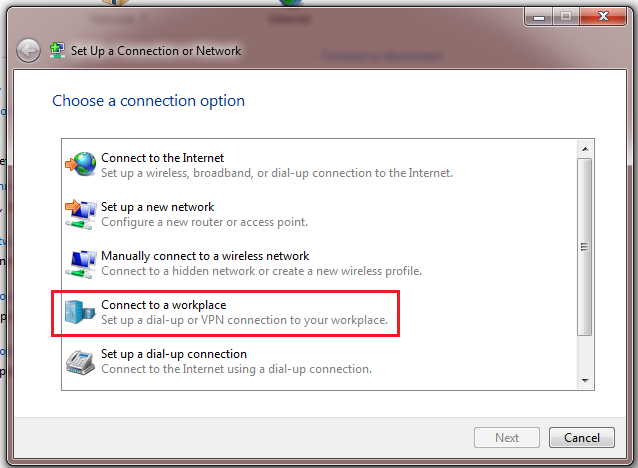Select the 'Connect to the Internet' option text
The height and width of the screenshot is (468, 638).
pyautogui.click(x=162, y=157)
